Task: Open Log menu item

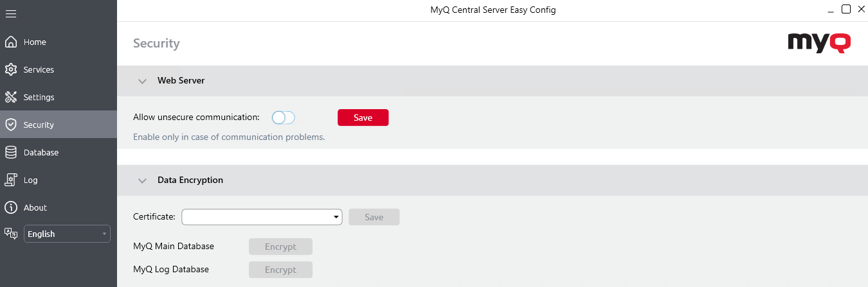Action: 59,180
